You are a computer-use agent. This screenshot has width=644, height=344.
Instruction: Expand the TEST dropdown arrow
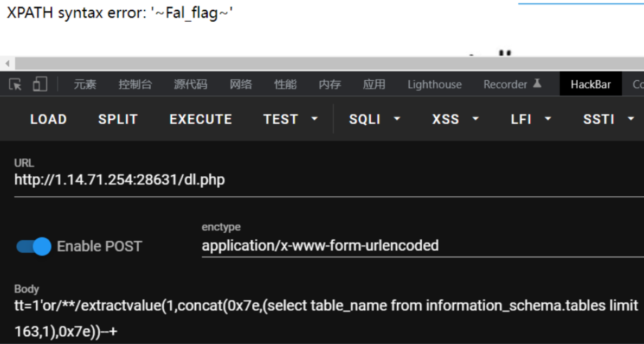[315, 119]
